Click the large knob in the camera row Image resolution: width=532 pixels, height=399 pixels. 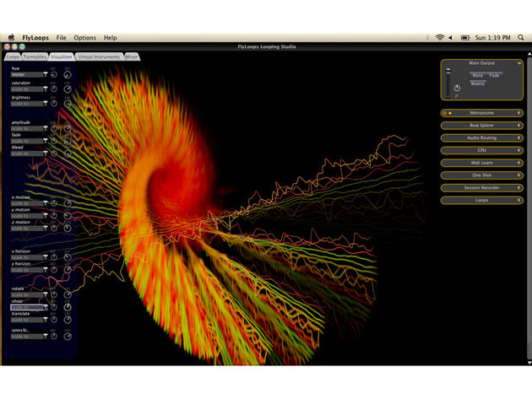(x=68, y=337)
